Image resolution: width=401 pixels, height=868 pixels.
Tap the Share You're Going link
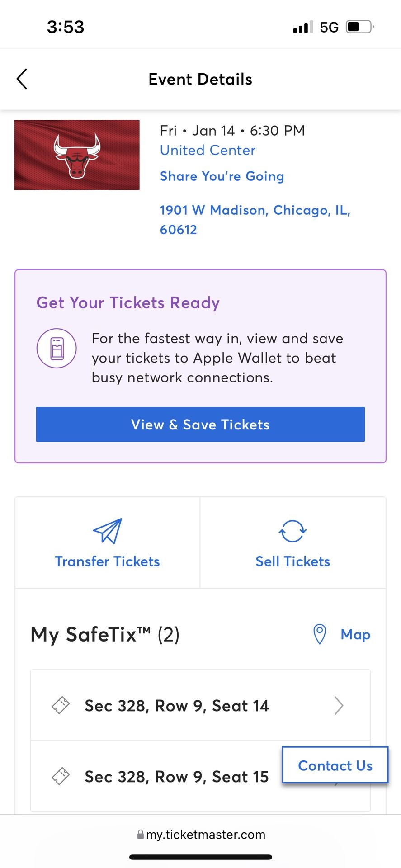[222, 176]
